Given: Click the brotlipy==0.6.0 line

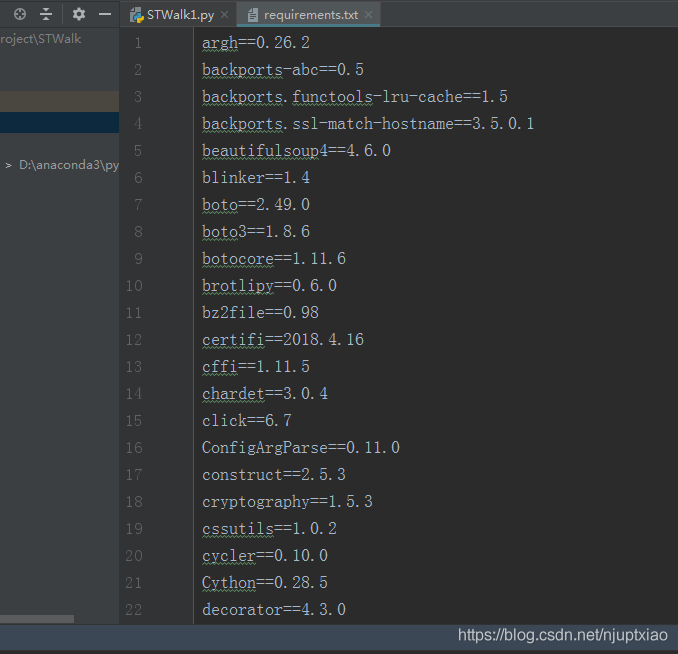Looking at the screenshot, I should (x=269, y=285).
